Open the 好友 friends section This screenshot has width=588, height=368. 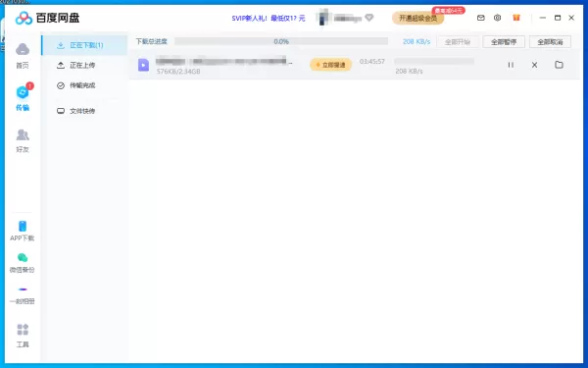coord(23,140)
